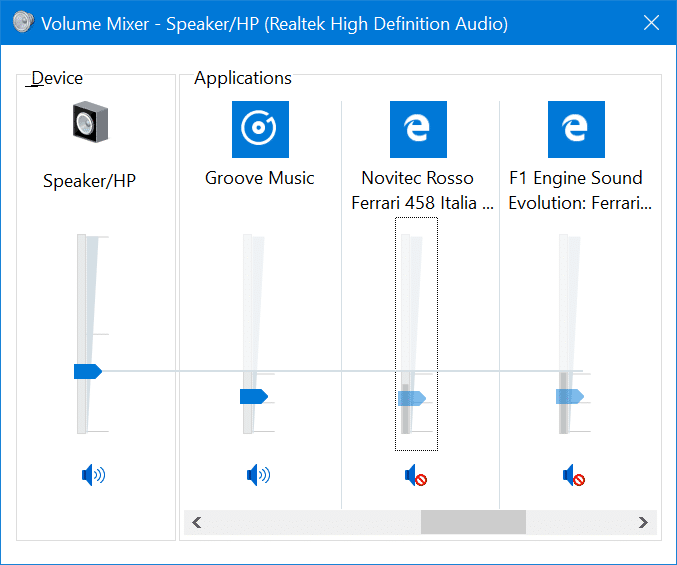Click the Groove Music volume slider handle
The height and width of the screenshot is (565, 677).
click(254, 396)
